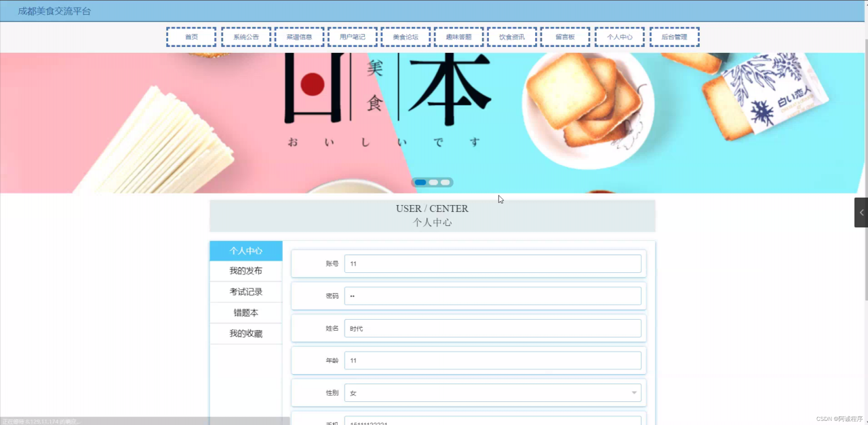Image resolution: width=868 pixels, height=425 pixels.
Task: Open the sidebar panel via the right-edge arrow
Action: 862,212
